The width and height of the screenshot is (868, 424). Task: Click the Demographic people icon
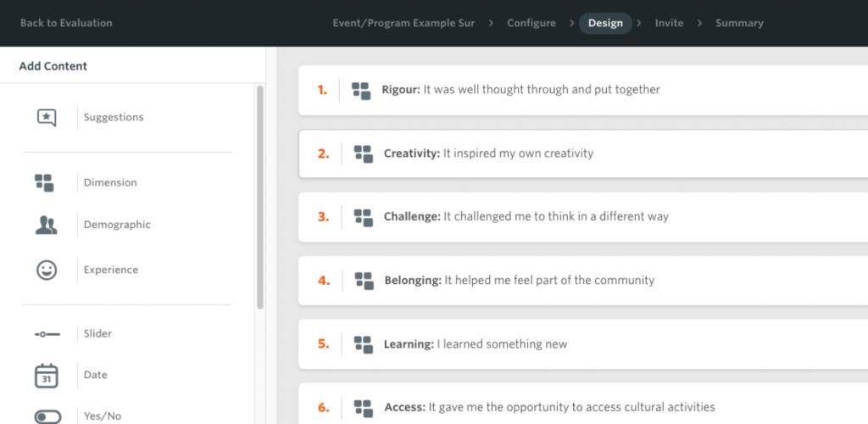pos(47,225)
